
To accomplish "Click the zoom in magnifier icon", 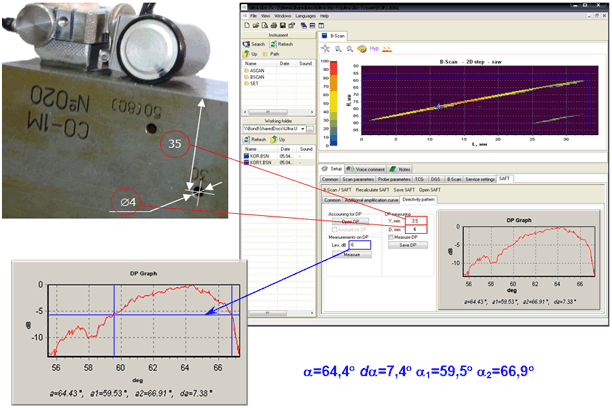I will (x=337, y=47).
